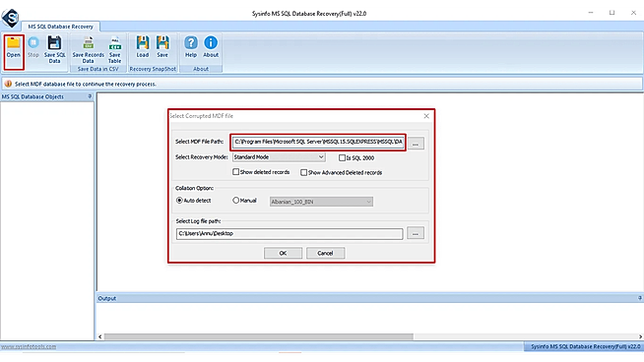Click the Log file path field

click(290, 233)
